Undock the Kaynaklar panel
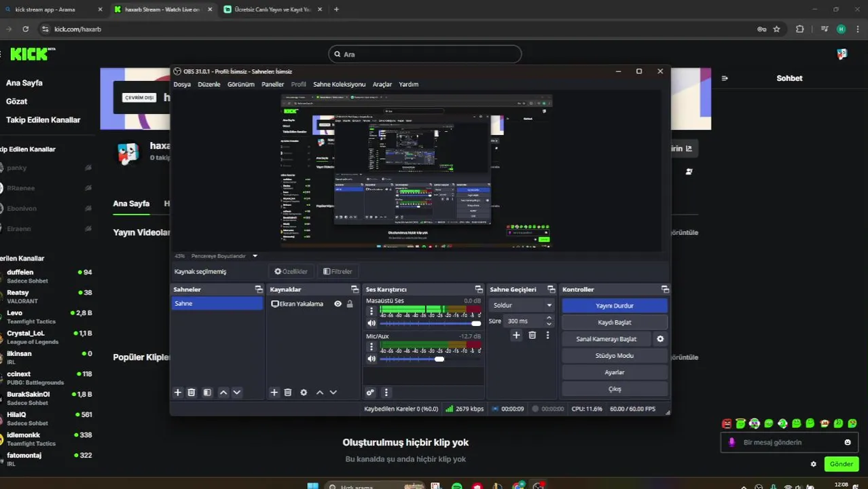This screenshot has width=868, height=489. click(354, 289)
